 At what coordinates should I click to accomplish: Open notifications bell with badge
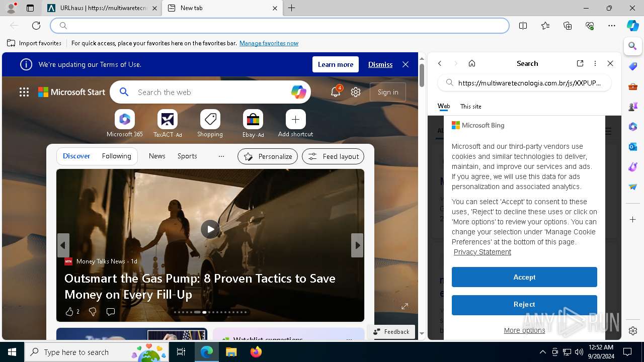(336, 92)
